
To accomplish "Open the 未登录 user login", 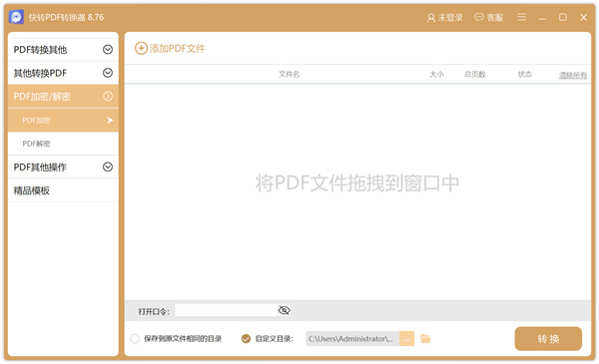I will (444, 18).
